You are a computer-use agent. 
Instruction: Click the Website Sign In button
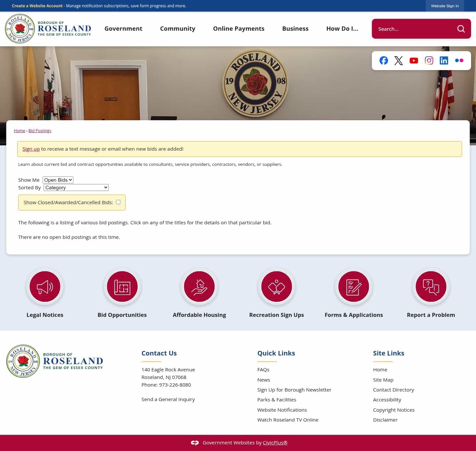(x=445, y=6)
